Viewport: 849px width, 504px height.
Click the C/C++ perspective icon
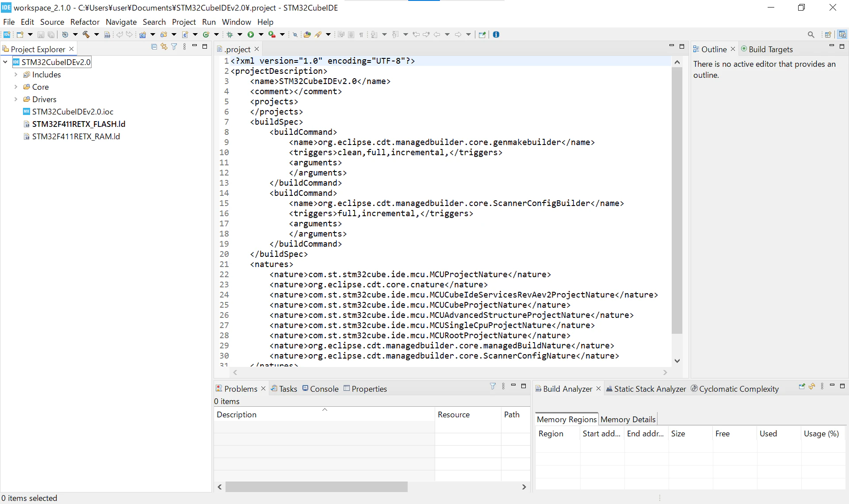tap(842, 34)
